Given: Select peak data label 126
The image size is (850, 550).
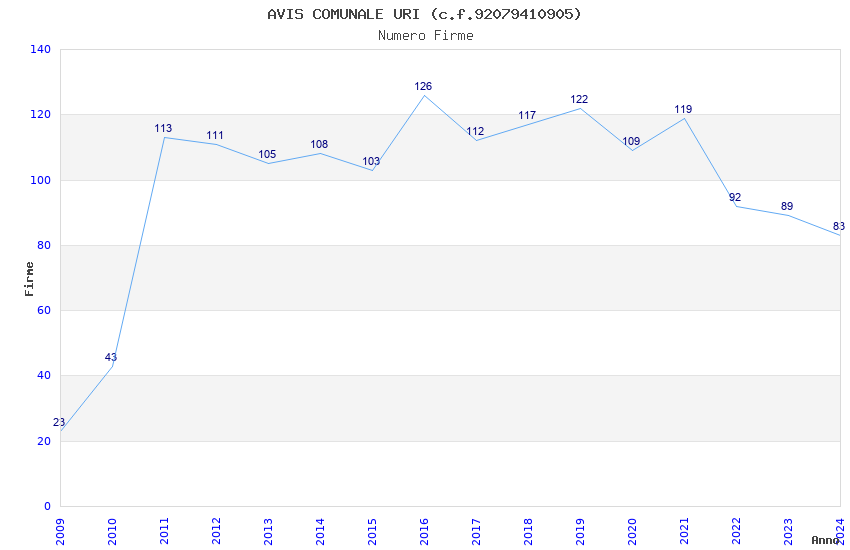Looking at the screenshot, I should click(x=423, y=86).
